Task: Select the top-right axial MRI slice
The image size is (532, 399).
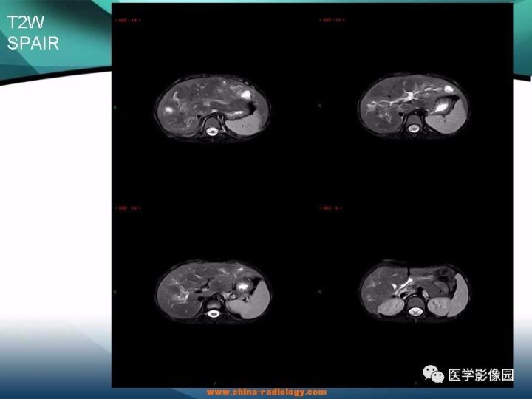Action: pos(414,104)
